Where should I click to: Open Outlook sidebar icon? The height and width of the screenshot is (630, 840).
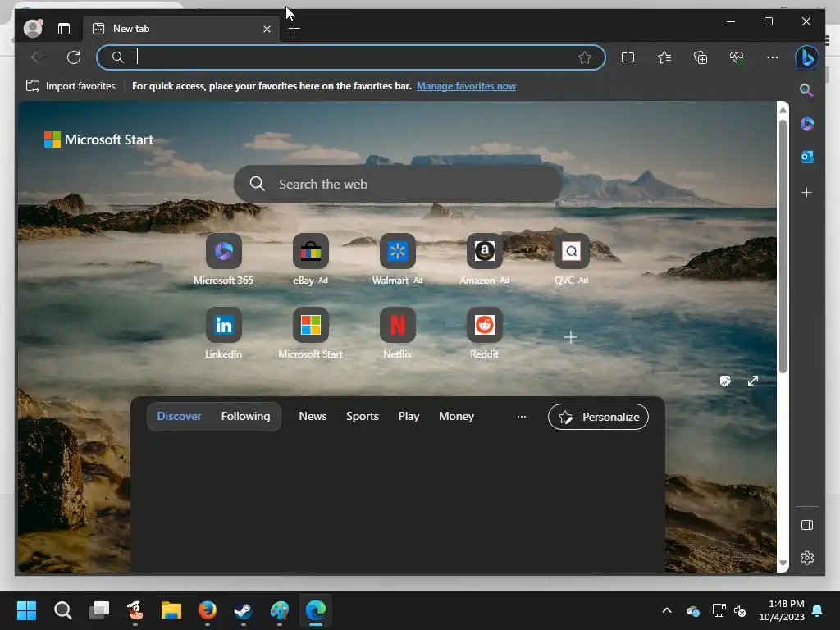pos(807,157)
